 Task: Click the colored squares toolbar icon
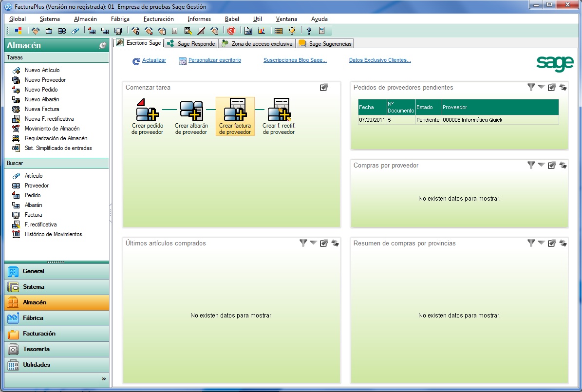tap(18, 31)
